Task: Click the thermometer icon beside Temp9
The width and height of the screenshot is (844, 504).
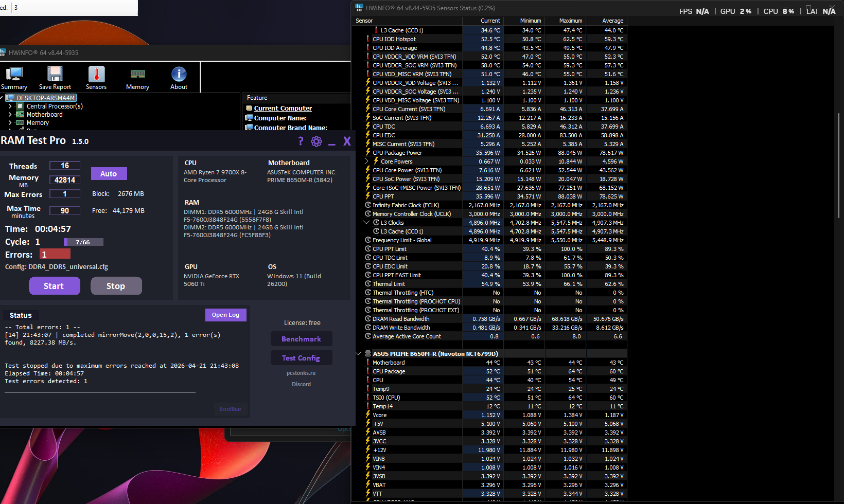Action: [368, 389]
